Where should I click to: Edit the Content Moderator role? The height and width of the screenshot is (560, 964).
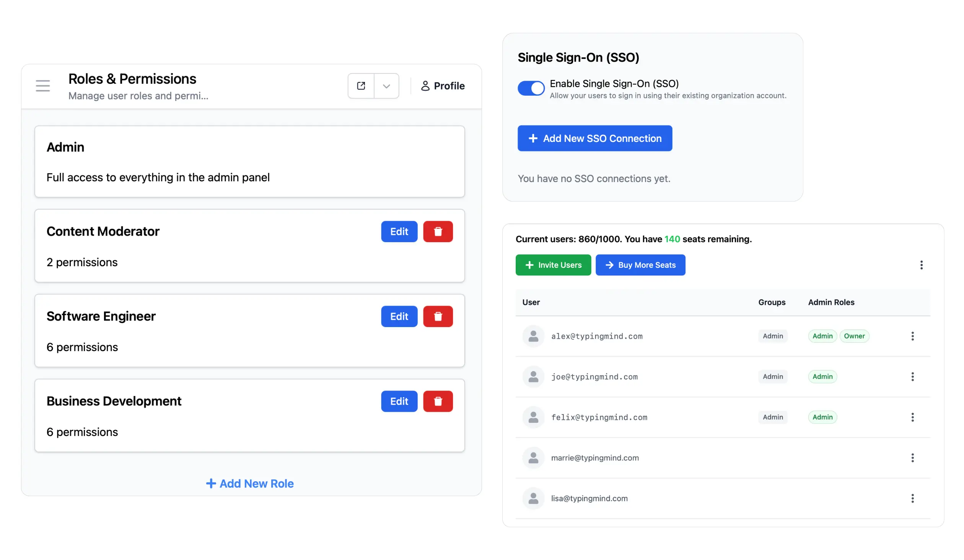coord(399,231)
